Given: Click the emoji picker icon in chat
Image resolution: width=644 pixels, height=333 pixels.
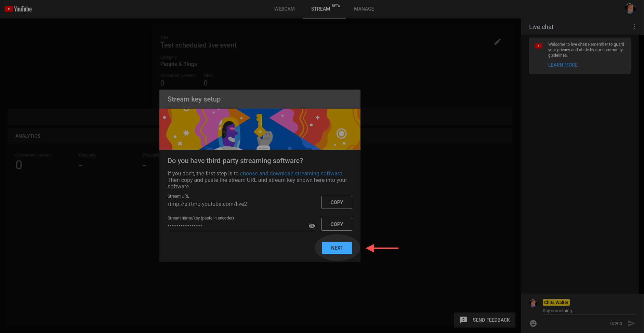Looking at the screenshot, I should coord(533,323).
